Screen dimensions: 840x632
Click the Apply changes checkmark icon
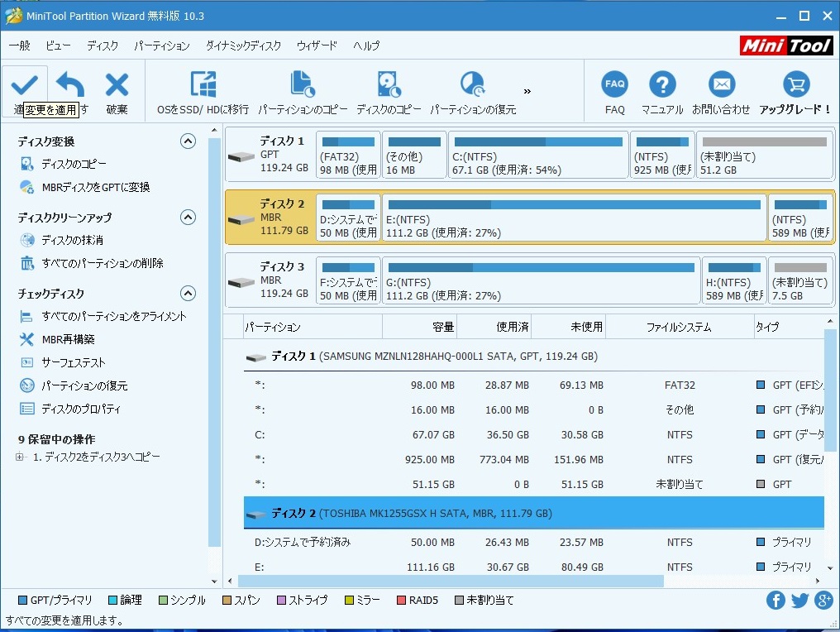pyautogui.click(x=24, y=84)
